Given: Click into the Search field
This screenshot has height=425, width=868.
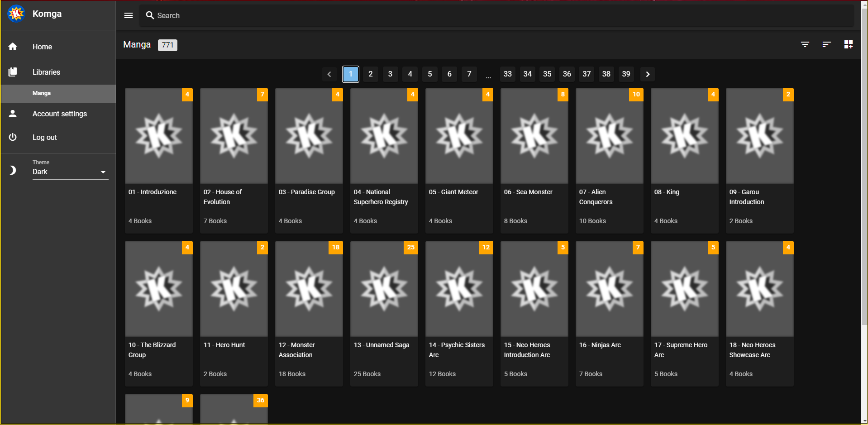Looking at the screenshot, I should (496, 15).
